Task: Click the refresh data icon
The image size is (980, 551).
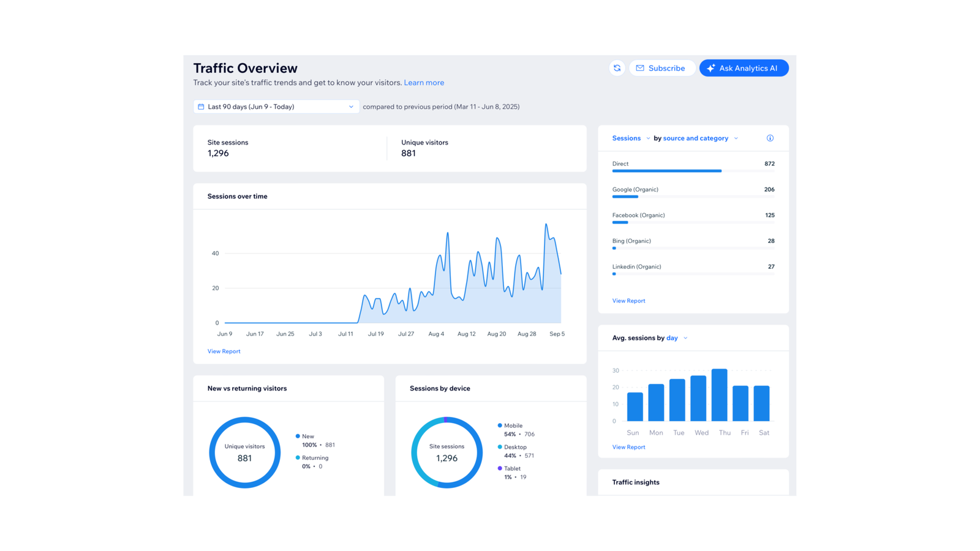Action: 617,68
